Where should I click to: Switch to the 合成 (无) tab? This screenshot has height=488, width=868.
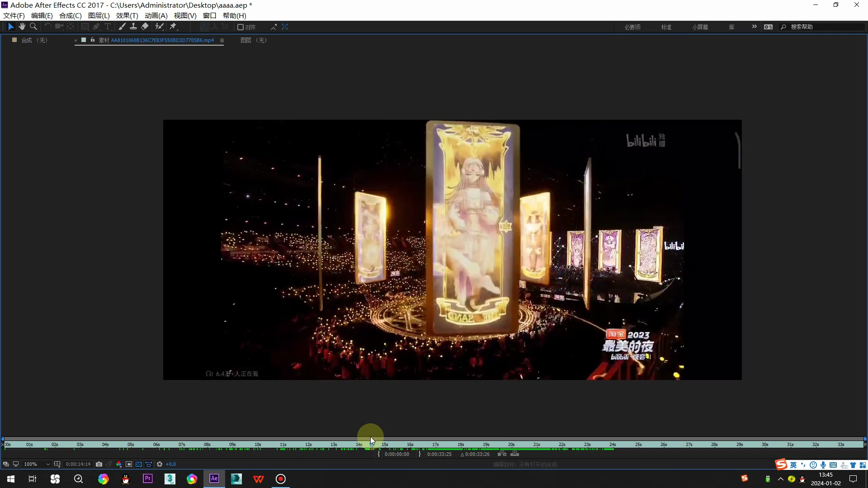[x=34, y=40]
